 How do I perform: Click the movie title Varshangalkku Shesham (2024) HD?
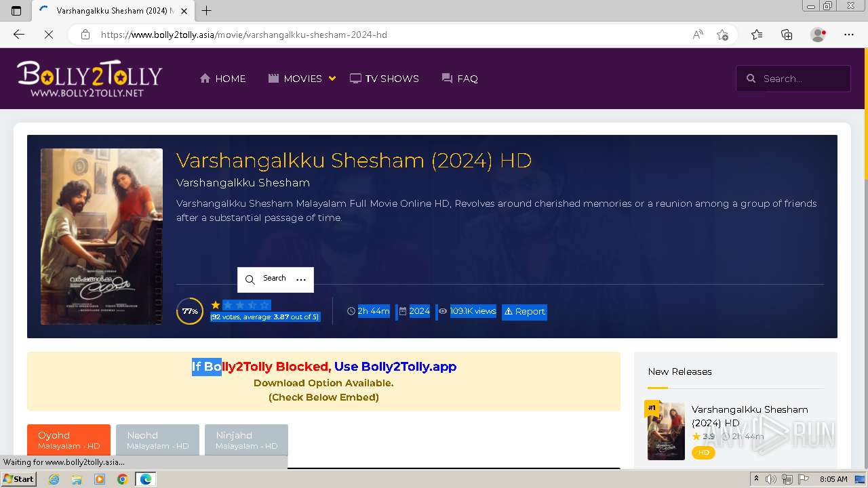pos(354,161)
